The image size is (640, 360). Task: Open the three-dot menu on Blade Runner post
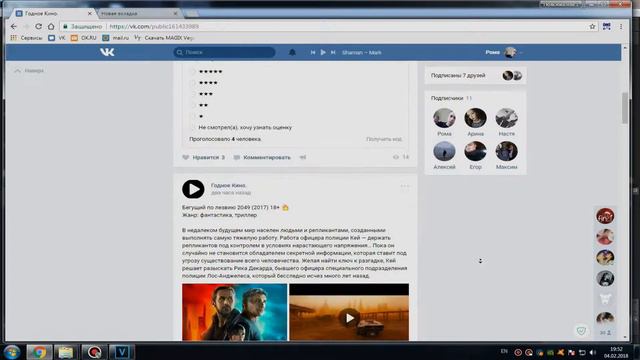point(404,186)
